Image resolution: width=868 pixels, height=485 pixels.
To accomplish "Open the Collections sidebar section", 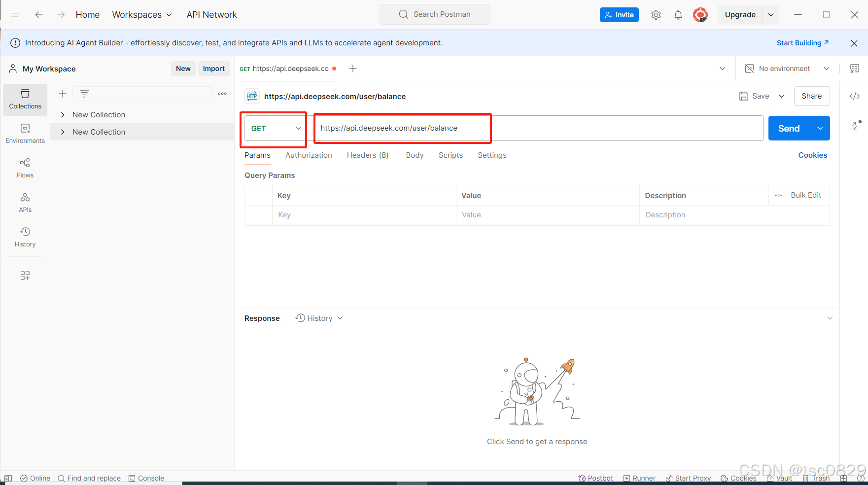I will pos(25,100).
